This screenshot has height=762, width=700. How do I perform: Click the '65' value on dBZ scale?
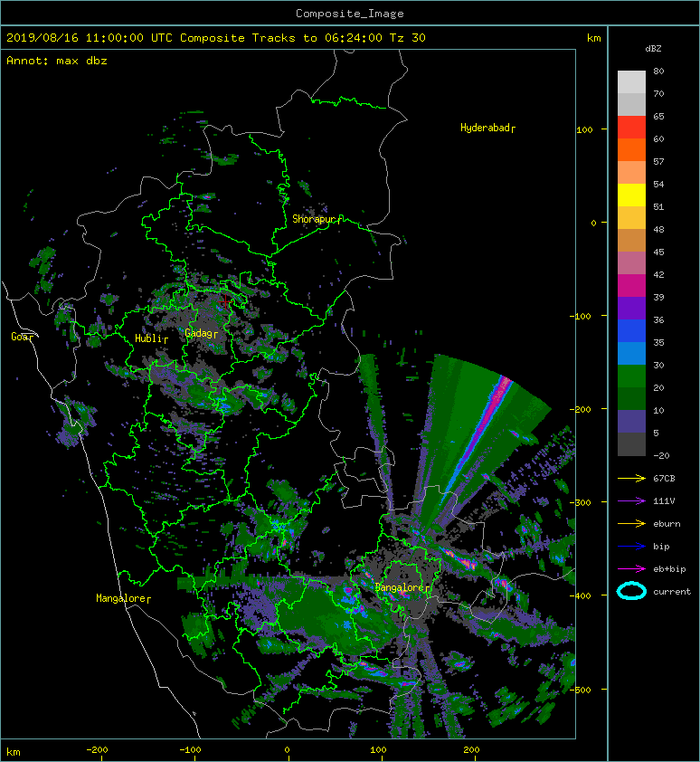658,116
